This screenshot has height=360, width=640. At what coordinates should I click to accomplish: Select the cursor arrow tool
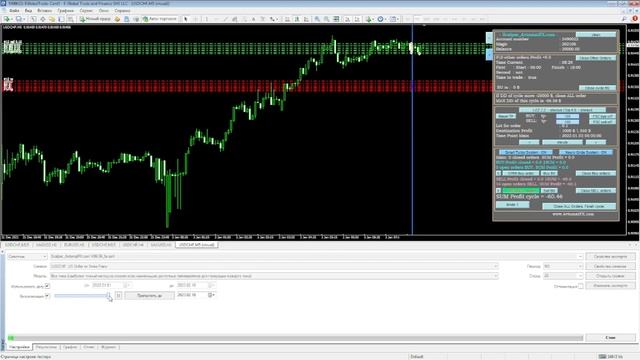186,19
